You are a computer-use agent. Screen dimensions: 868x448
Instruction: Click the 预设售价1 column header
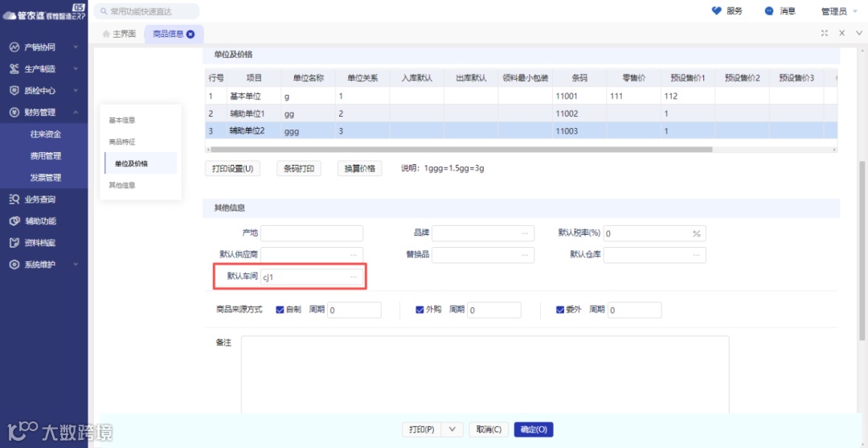pos(687,78)
